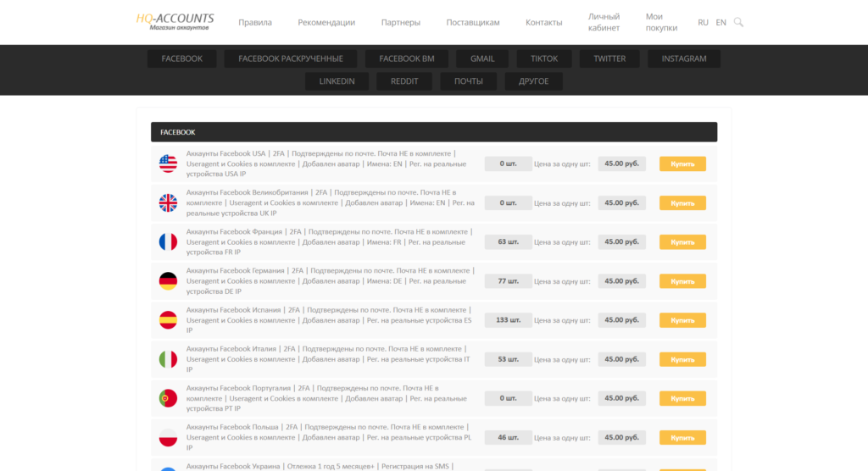
Task: Open Аккаунты Facebook Великобритания listing description
Action: point(331,203)
